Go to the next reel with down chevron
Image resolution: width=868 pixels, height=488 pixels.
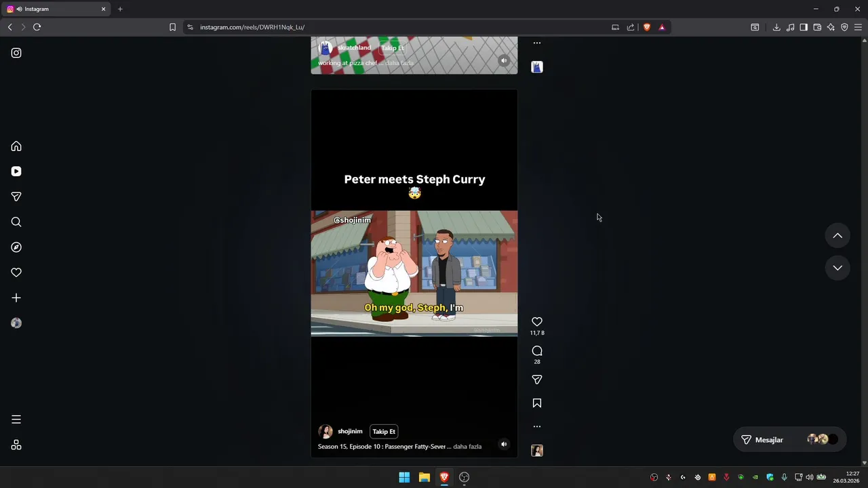837,268
